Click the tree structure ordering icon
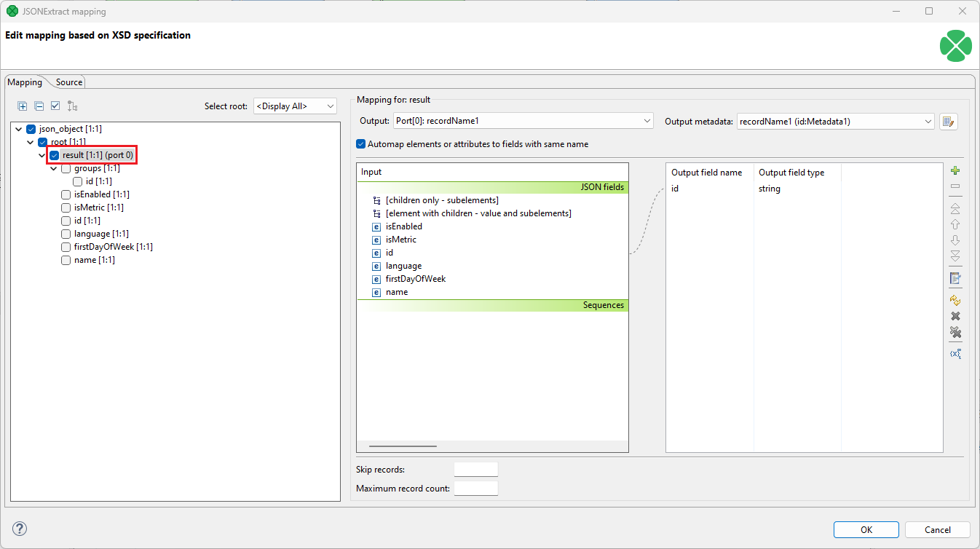 coord(71,106)
